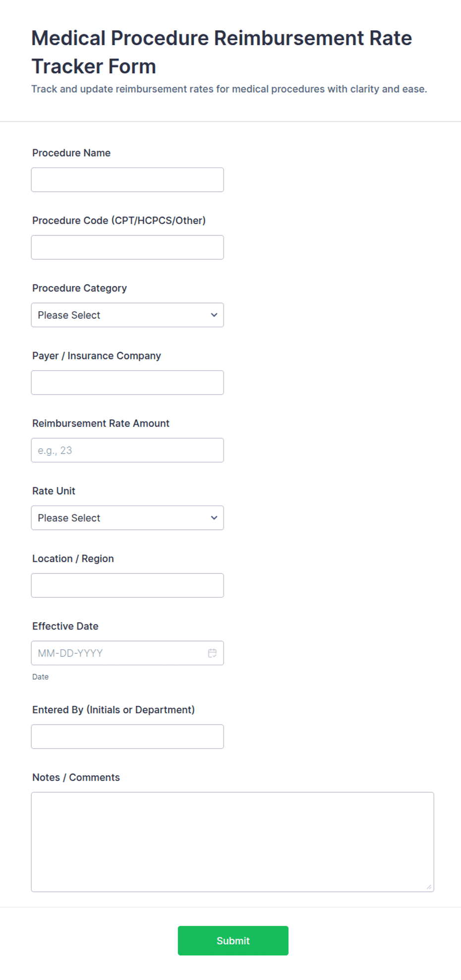Click the Reimbursement Rate Amount field
Screen dimensions: 461x980
pyautogui.click(x=127, y=450)
